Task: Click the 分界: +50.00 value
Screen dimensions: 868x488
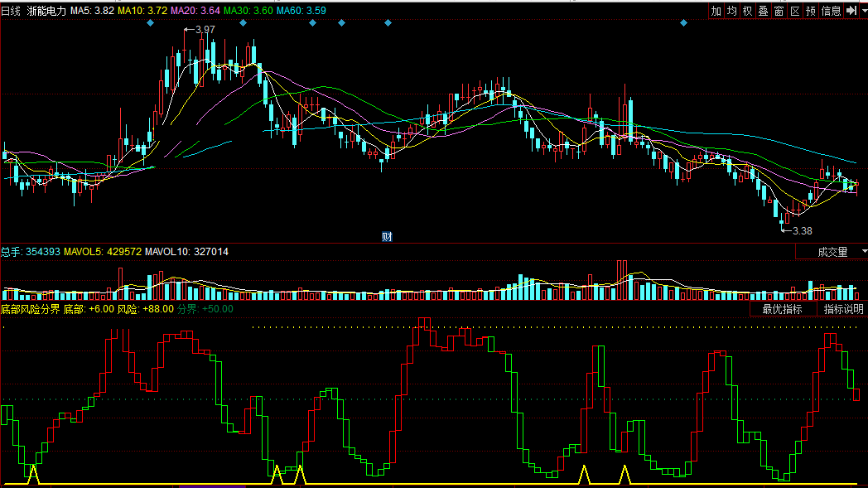Action: pos(205,309)
